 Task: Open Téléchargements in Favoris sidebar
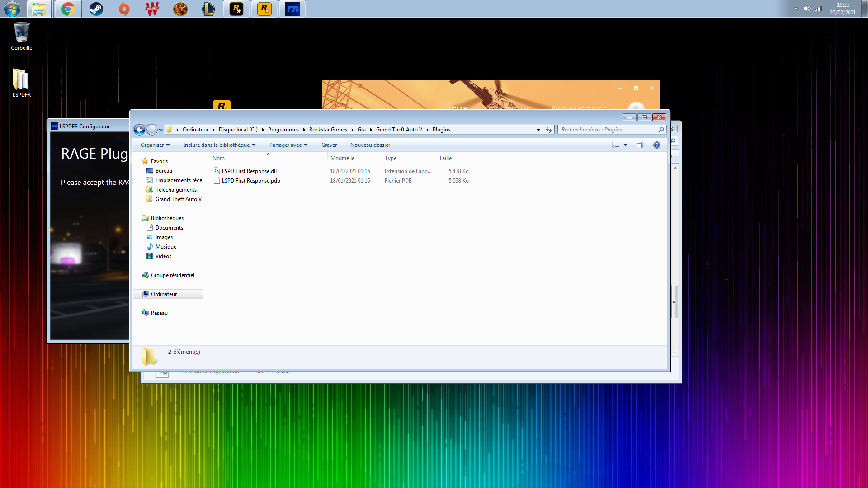pyautogui.click(x=176, y=190)
